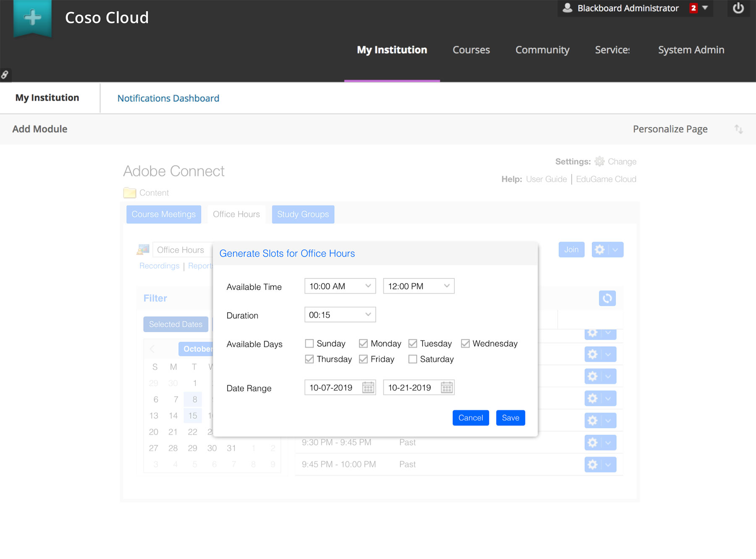Click the Add Module button

[40, 129]
